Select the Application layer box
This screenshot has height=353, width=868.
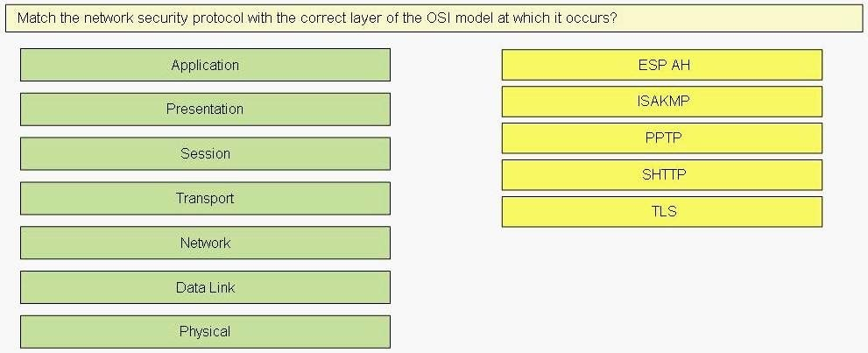click(205, 65)
